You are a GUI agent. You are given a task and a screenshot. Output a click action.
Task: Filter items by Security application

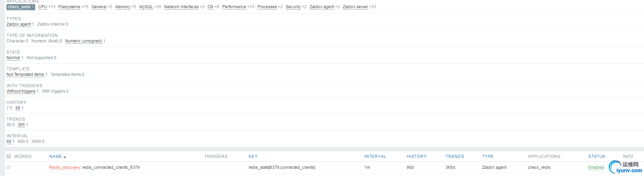pos(293,7)
